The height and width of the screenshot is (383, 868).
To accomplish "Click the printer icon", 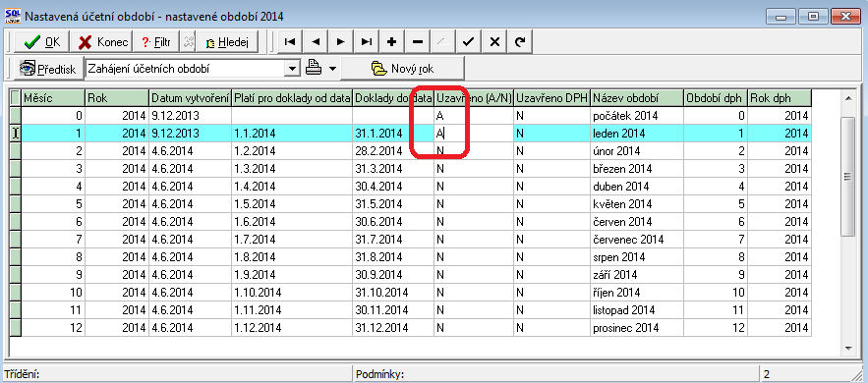I will click(x=314, y=69).
